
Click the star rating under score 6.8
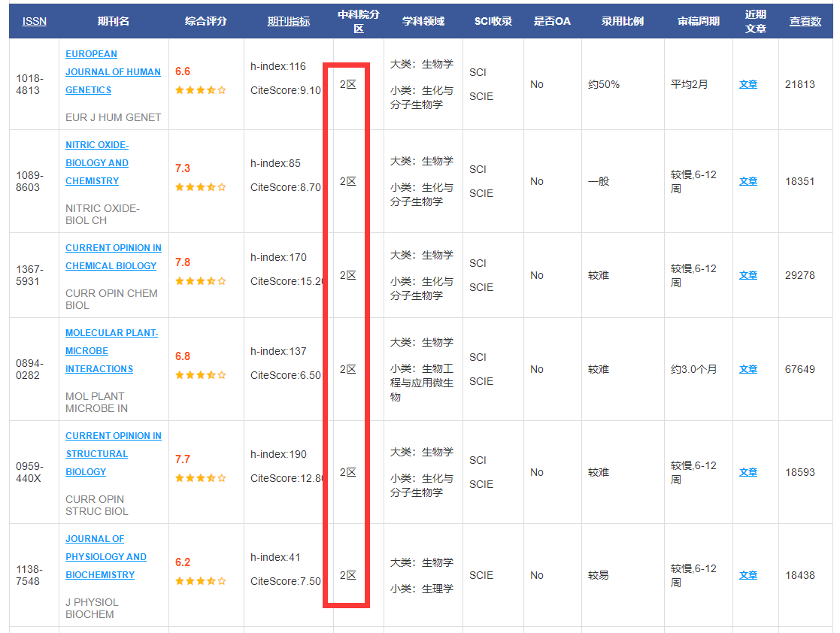[200, 375]
